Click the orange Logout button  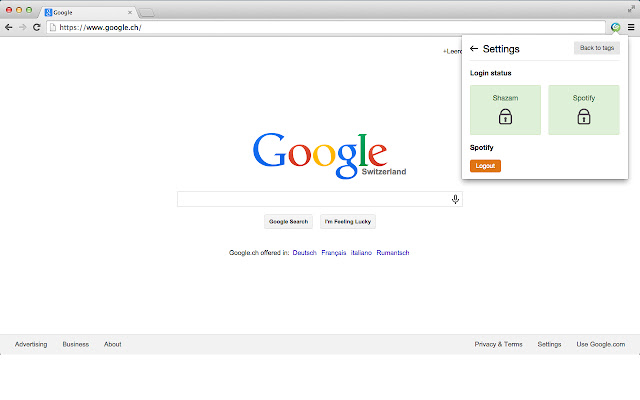tap(485, 166)
